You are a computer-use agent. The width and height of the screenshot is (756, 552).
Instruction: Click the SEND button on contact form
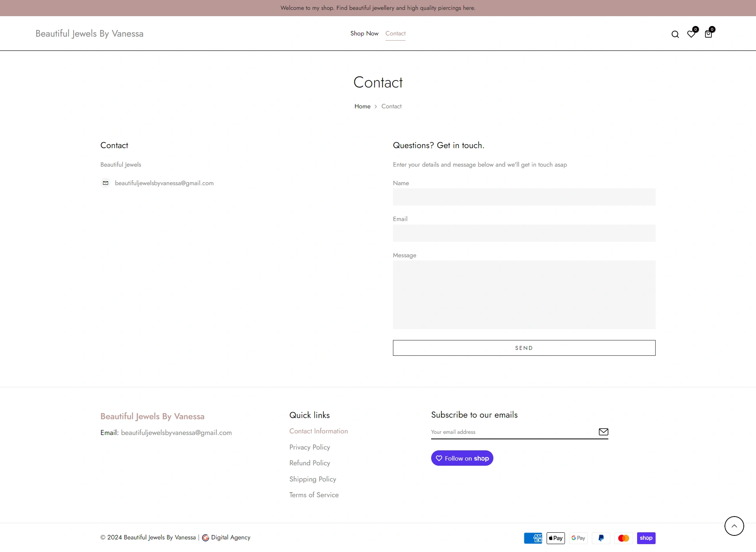tap(524, 348)
